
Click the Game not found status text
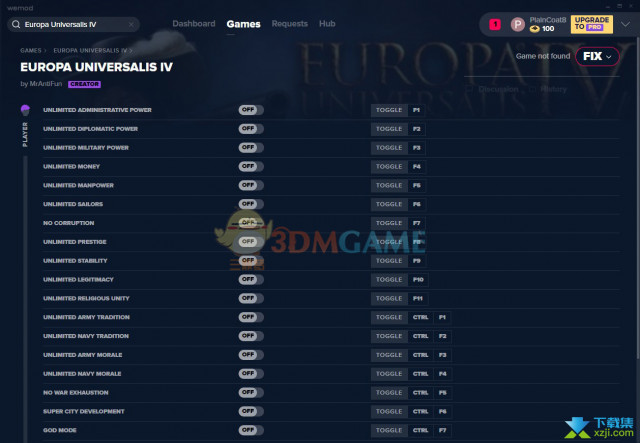[542, 56]
